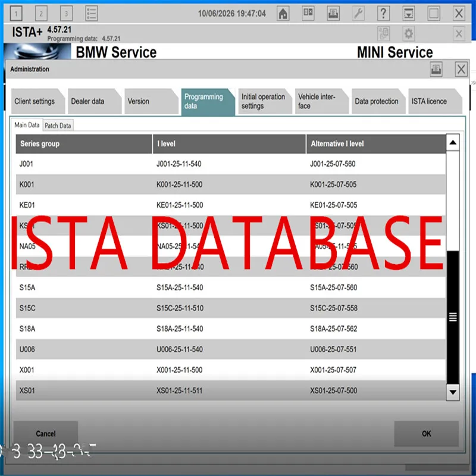Select the Patch Data sub-tab

click(x=58, y=126)
